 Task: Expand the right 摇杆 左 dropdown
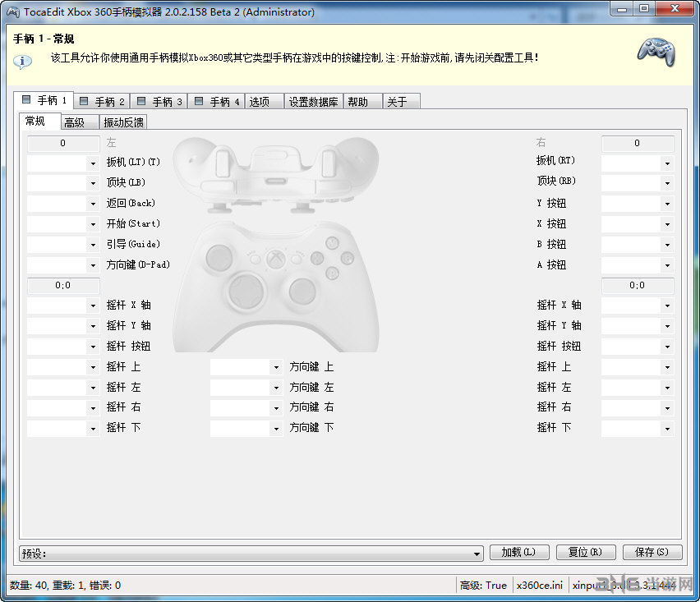tap(638, 388)
